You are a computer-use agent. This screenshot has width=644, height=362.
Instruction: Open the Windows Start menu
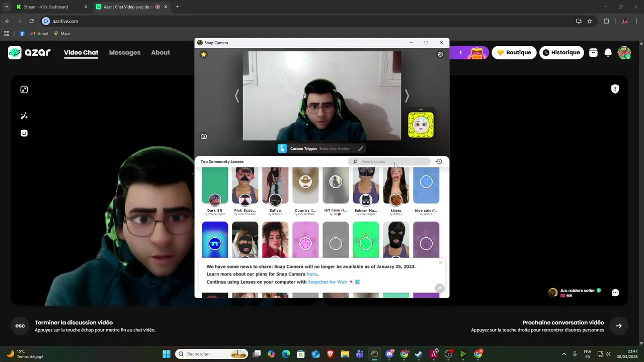click(x=167, y=354)
